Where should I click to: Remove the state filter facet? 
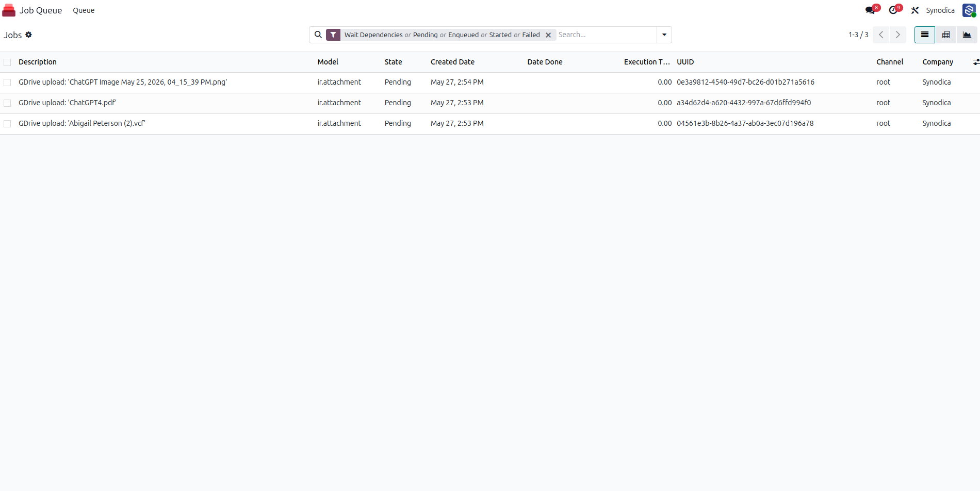(548, 35)
